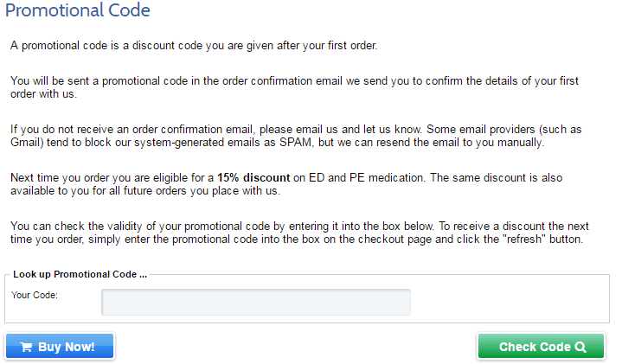Click the "Look up Promotional Code ..." legend
The image size is (622, 364).
[80, 274]
